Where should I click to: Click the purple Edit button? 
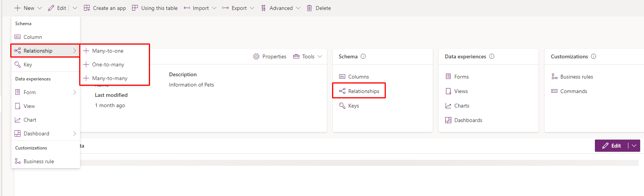click(612, 146)
